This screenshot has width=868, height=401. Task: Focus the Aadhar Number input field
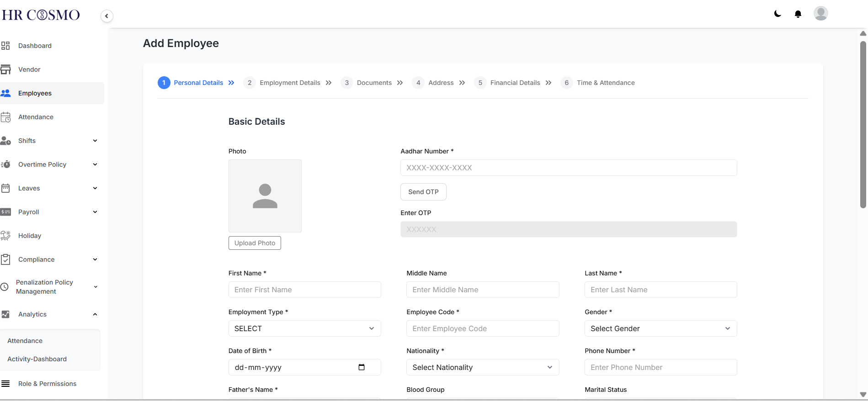tap(568, 168)
